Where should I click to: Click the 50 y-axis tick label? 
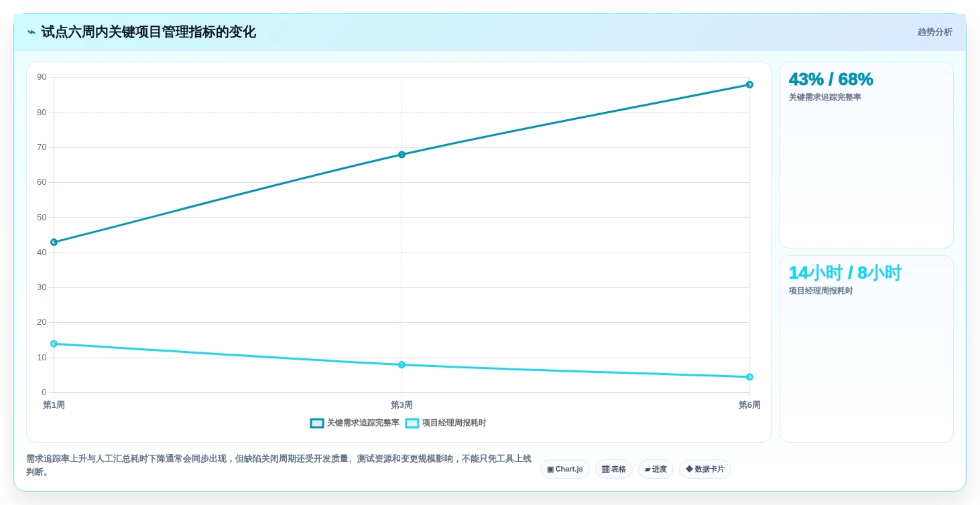point(42,218)
